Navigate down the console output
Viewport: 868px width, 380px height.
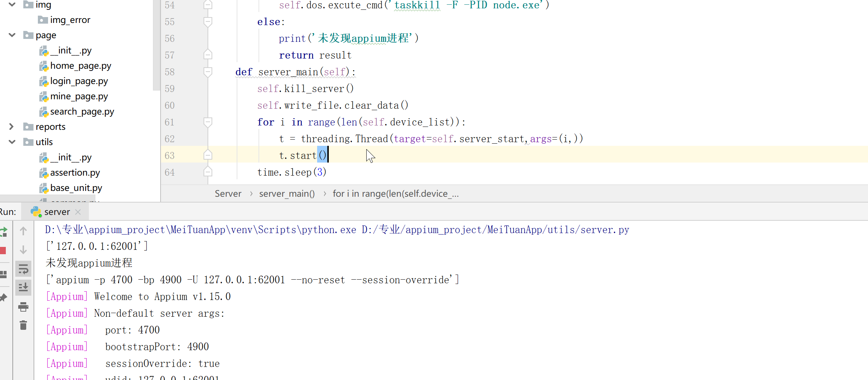(x=23, y=250)
